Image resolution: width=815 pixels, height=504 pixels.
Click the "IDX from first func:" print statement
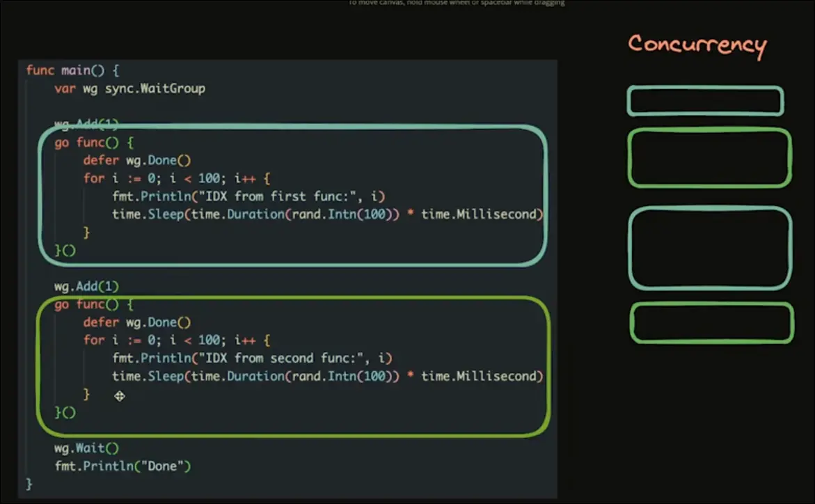[x=248, y=196]
